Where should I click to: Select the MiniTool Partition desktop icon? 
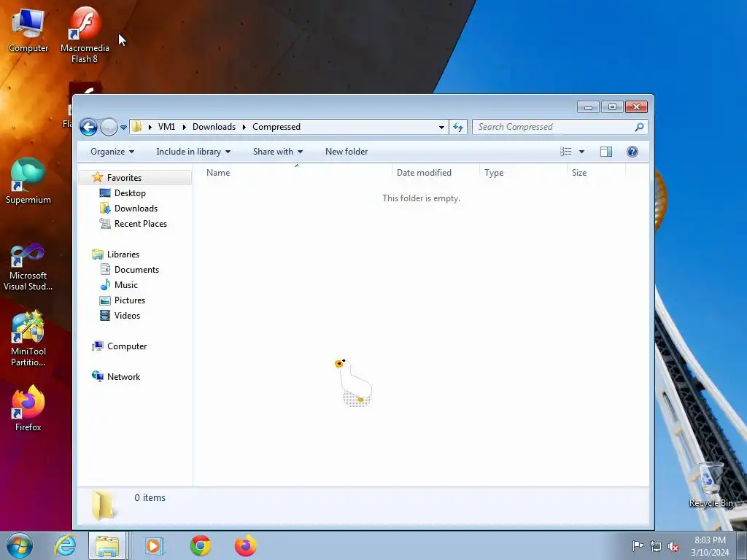tap(28, 339)
